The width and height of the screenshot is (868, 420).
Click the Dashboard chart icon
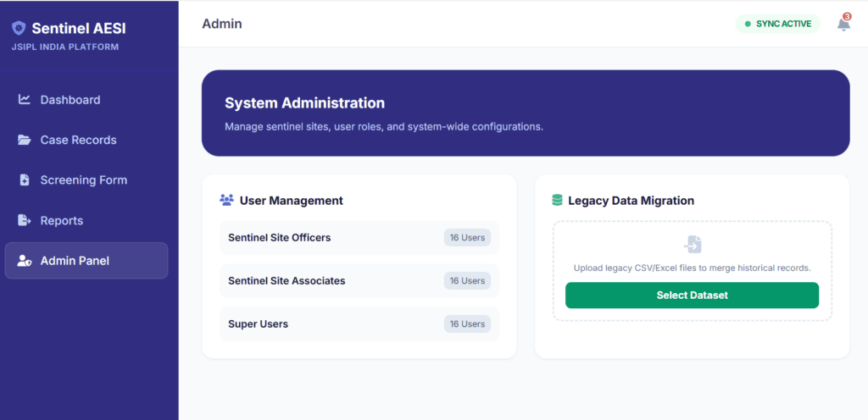point(25,100)
